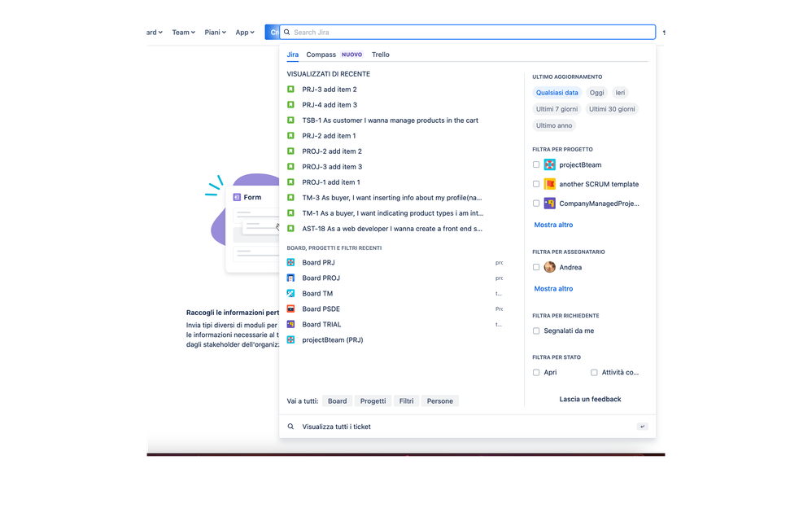The height and width of the screenshot is (508, 812).
Task: Go to all Board results
Action: pos(337,401)
